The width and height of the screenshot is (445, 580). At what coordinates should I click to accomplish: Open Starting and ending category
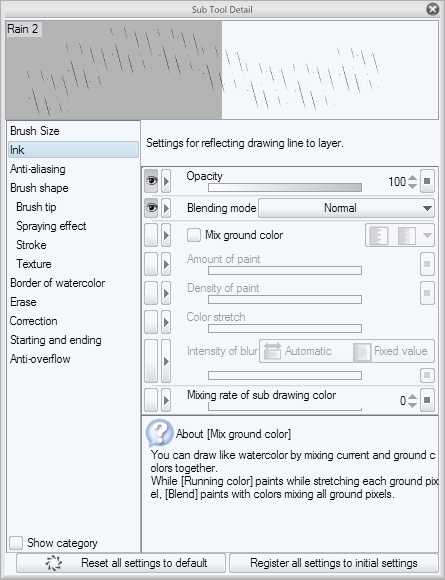pyautogui.click(x=73, y=340)
